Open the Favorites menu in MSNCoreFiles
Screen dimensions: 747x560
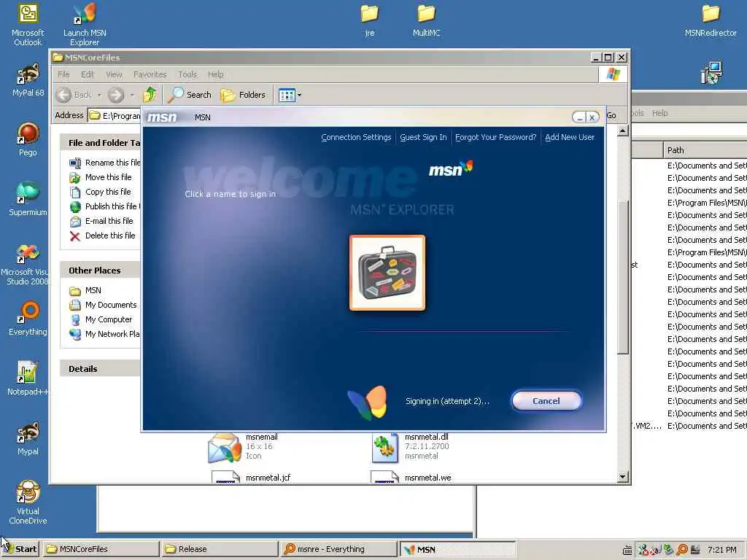click(150, 74)
